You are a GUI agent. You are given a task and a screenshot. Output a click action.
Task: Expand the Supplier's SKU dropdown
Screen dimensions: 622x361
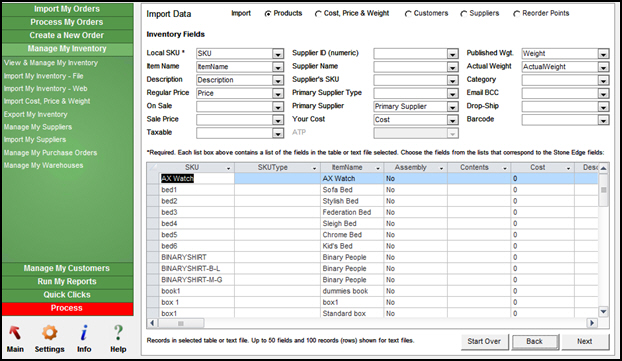[x=452, y=81]
